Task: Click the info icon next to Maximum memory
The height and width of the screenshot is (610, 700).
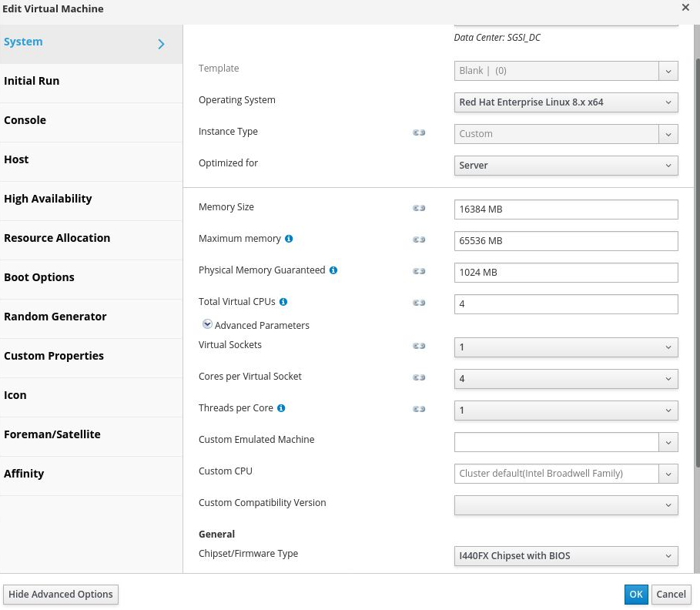Action: click(289, 239)
